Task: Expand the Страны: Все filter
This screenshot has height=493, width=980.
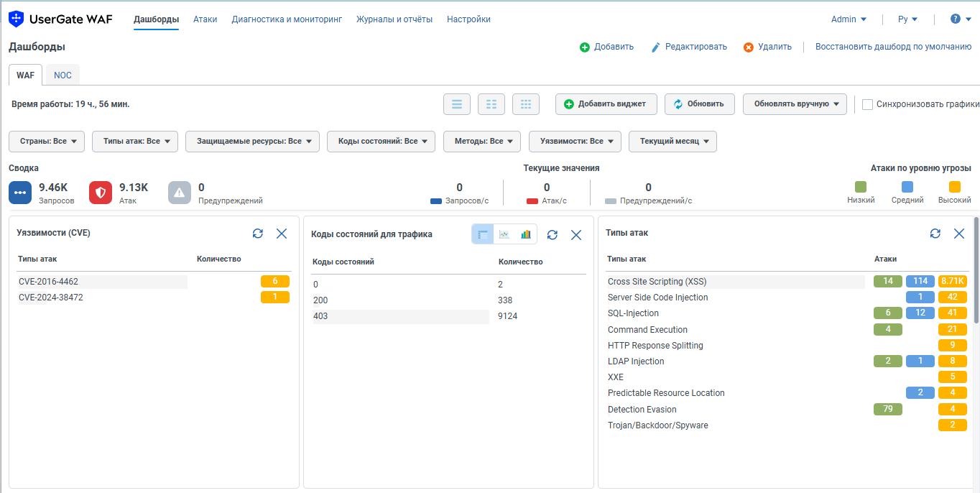Action: coord(47,142)
